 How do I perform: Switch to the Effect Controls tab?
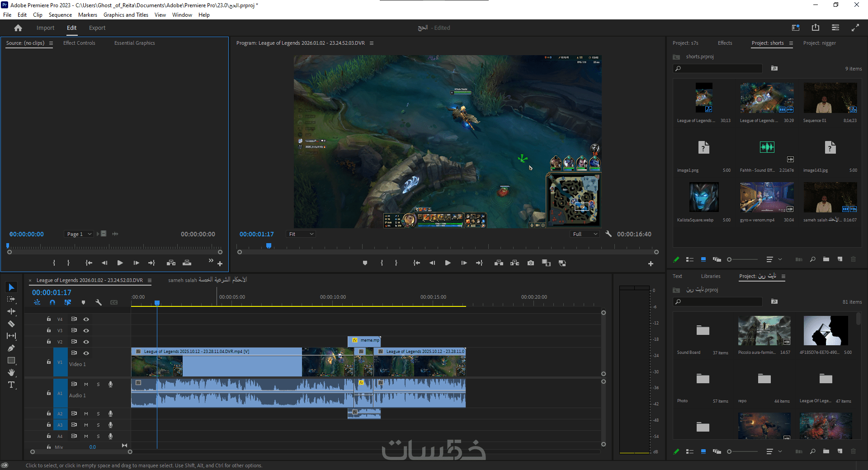79,43
